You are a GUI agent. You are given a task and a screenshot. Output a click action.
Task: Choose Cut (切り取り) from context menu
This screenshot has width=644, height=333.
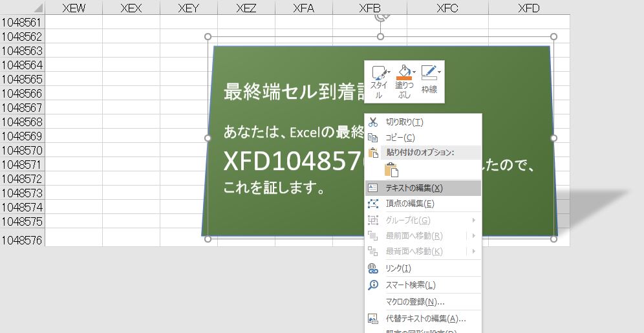pos(423,122)
